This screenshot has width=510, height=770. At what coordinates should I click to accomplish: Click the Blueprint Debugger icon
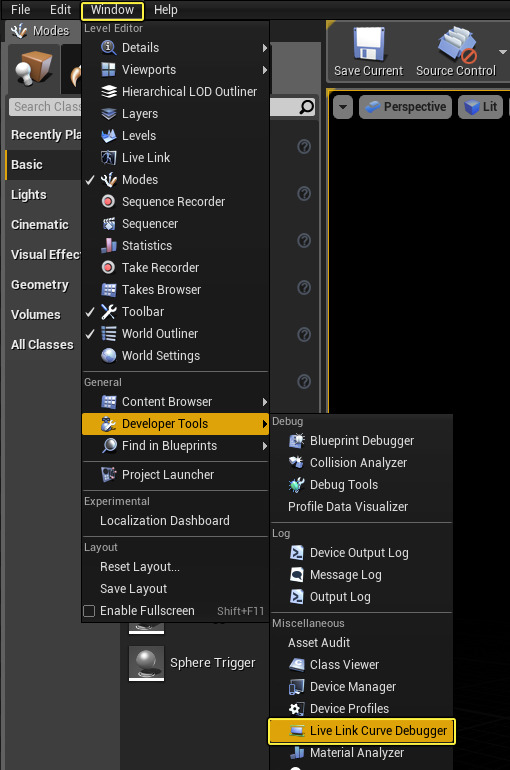pyautogui.click(x=296, y=440)
